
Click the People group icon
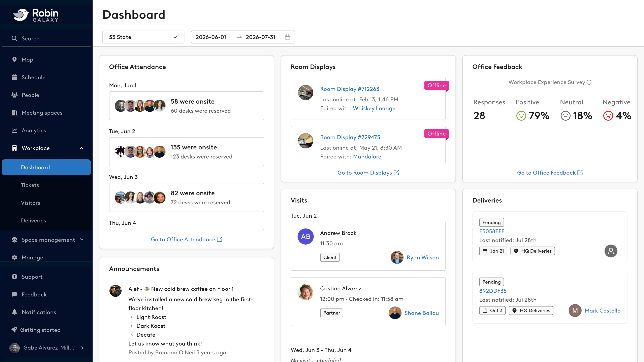tap(14, 95)
